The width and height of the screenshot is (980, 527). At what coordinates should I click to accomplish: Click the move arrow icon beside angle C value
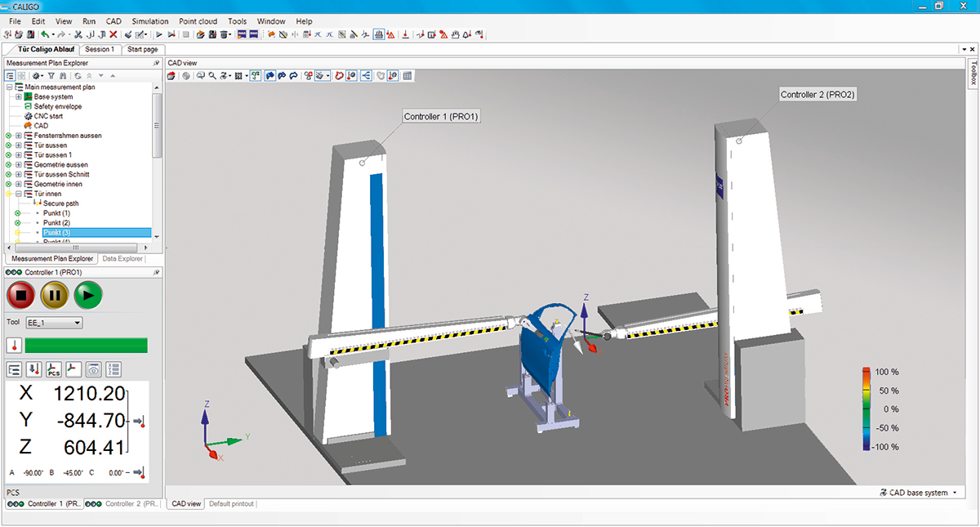pos(140,472)
